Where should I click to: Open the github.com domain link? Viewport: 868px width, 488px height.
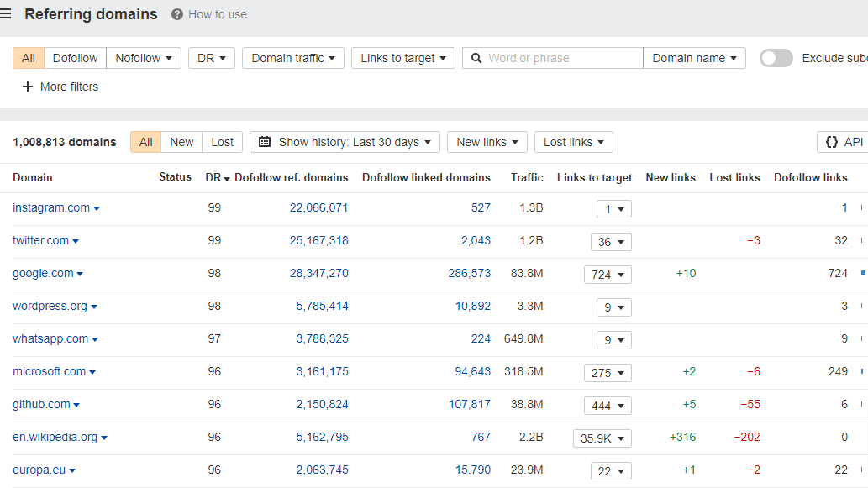[41, 405]
